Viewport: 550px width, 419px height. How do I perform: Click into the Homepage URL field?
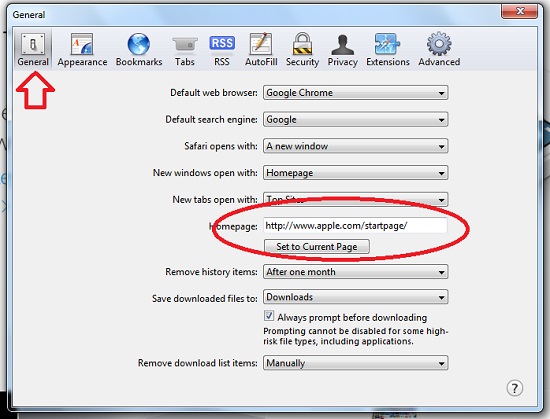(355, 225)
